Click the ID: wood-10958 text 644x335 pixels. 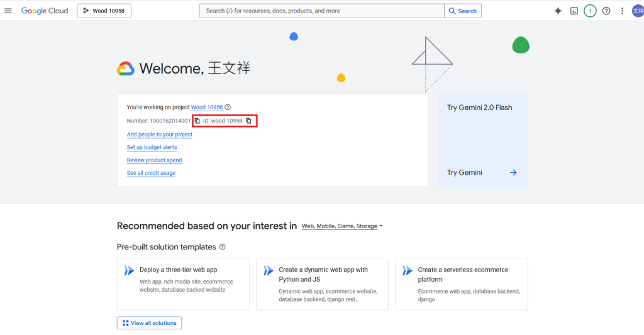223,121
